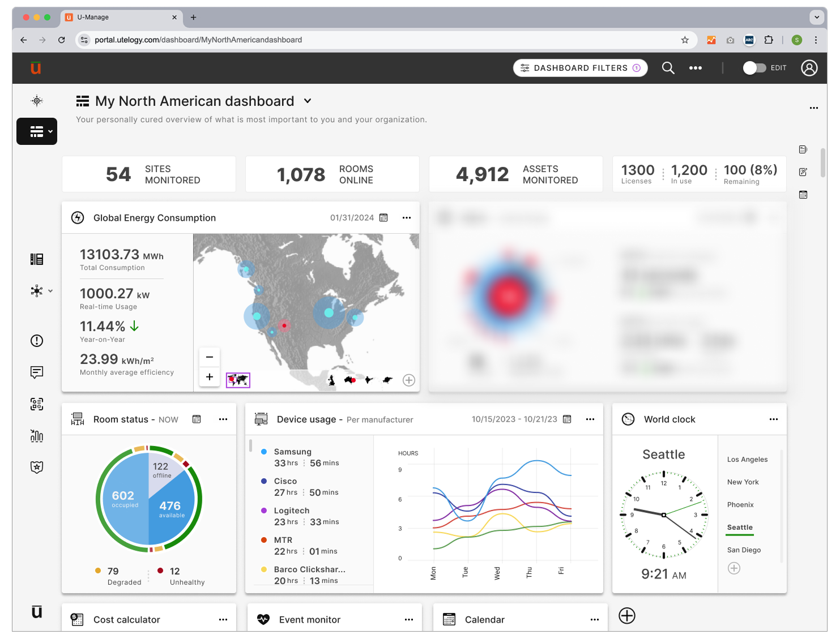Go back in the browser

[x=23, y=40]
